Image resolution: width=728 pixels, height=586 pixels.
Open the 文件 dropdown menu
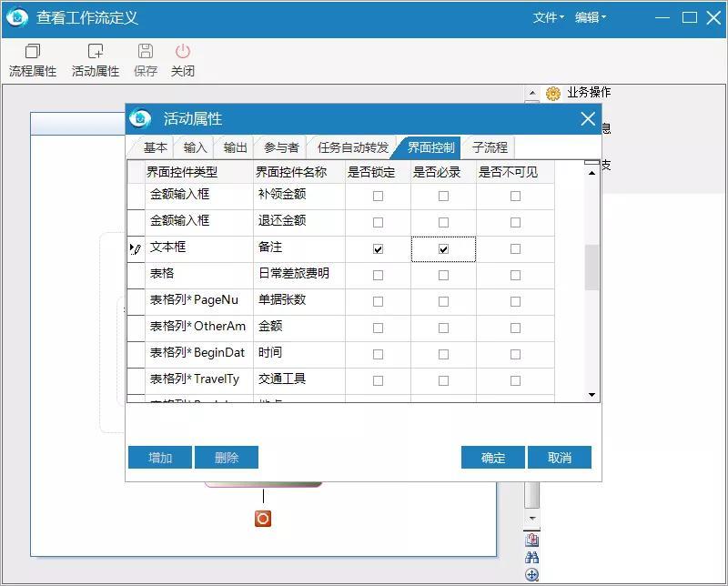549,17
